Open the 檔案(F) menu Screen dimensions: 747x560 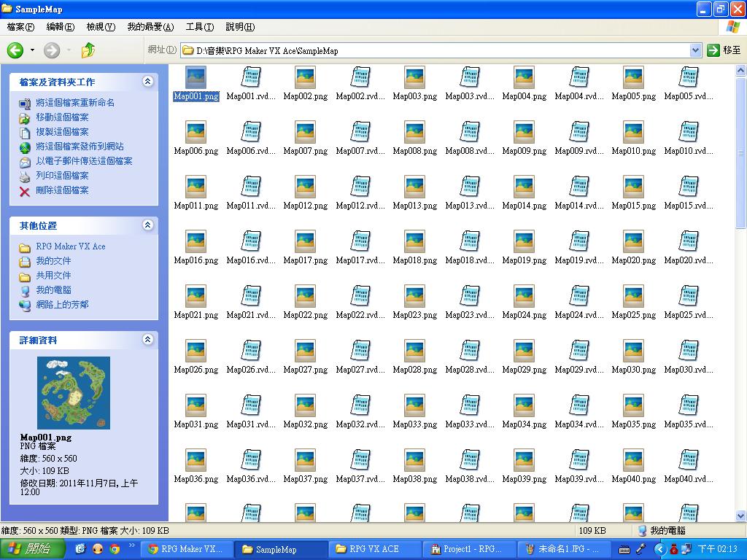click(x=20, y=27)
